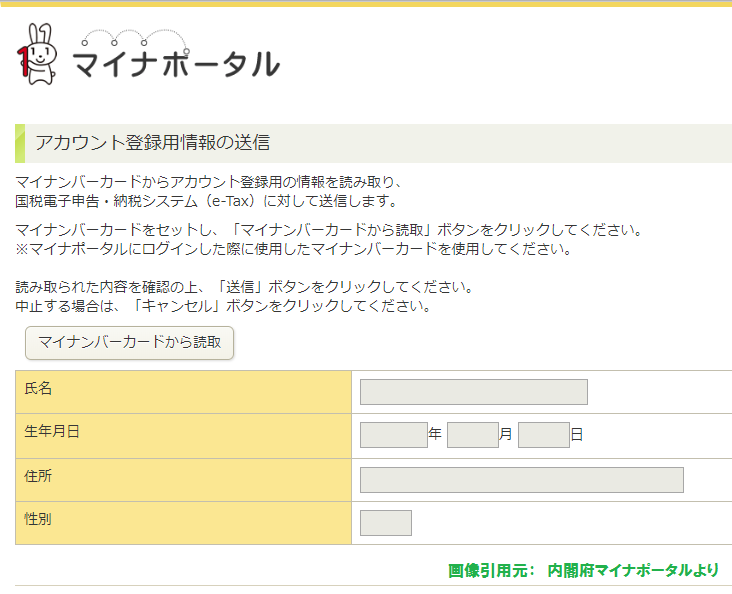Click the birth month field before 月

click(472, 435)
